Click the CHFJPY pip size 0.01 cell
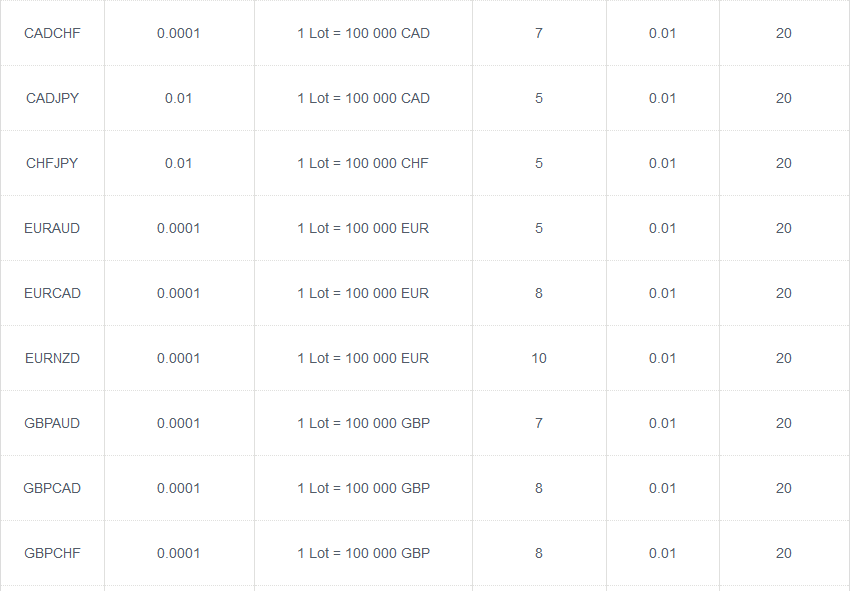 pyautogui.click(x=178, y=163)
